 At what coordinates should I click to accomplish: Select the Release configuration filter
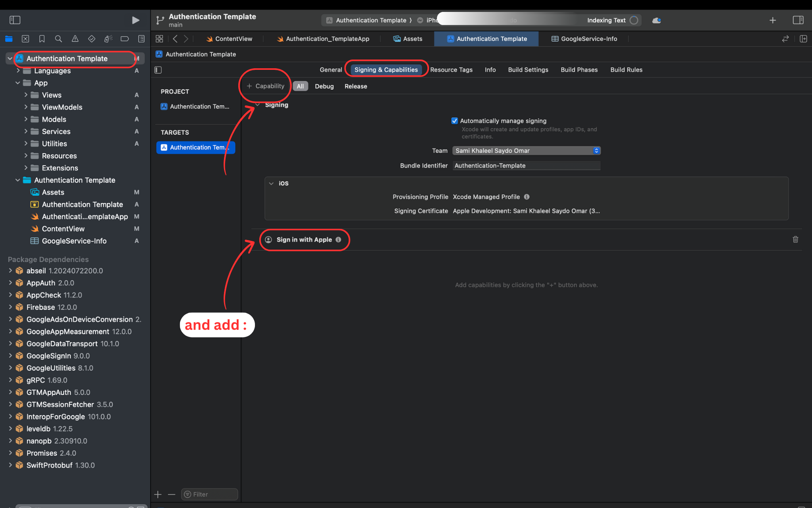coord(356,86)
